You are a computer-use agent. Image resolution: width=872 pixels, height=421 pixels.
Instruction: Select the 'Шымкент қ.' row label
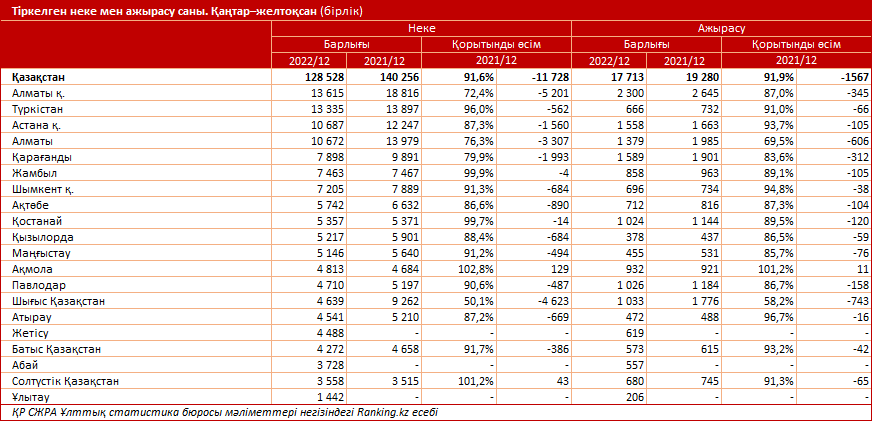click(41, 189)
